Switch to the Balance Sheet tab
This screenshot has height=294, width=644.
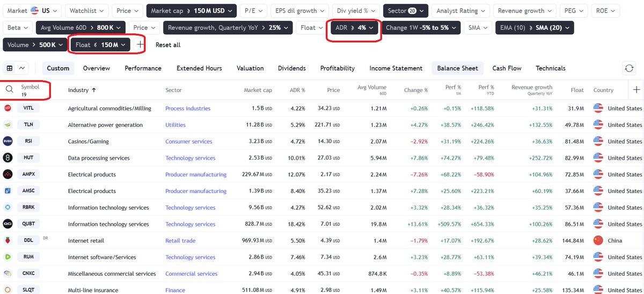pyautogui.click(x=456, y=68)
